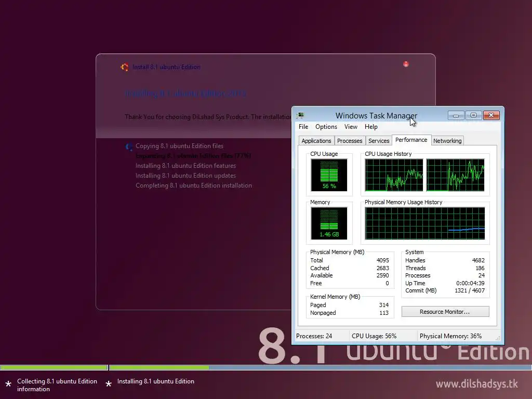Open Resource Monitor from Task Manager
The height and width of the screenshot is (399, 532).
445,312
